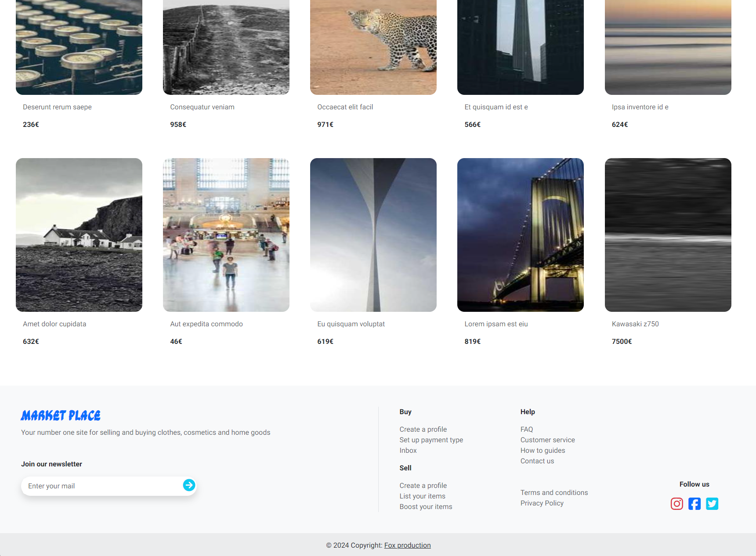756x556 pixels.
Task: Go to Customer service page
Action: (547, 440)
